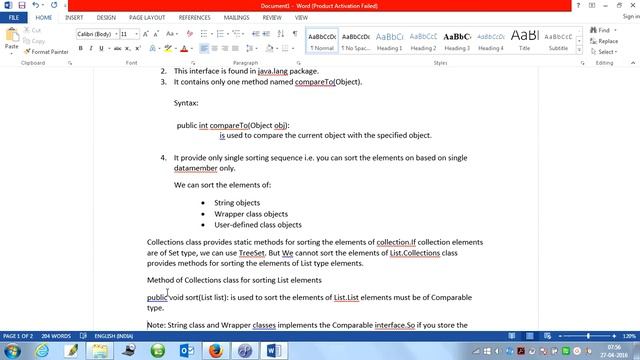Save the document from Quick Access Toolbar
The height and width of the screenshot is (360, 640).
click(22, 5)
